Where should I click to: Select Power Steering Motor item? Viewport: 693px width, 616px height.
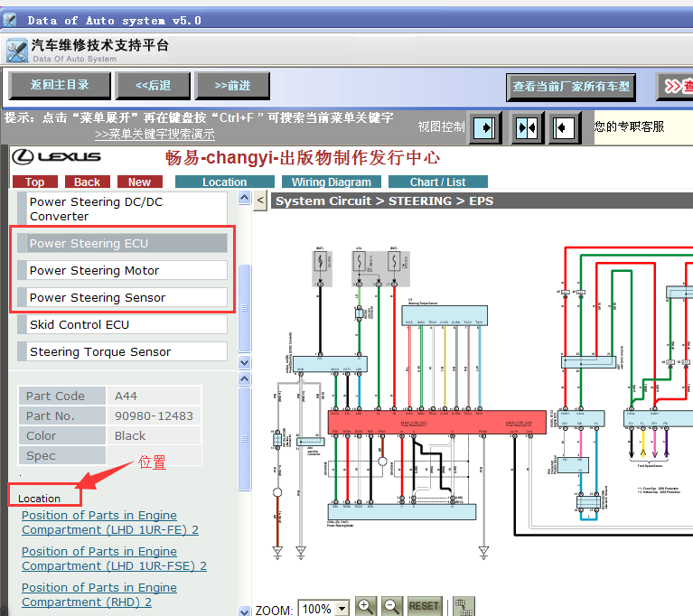pyautogui.click(x=122, y=270)
